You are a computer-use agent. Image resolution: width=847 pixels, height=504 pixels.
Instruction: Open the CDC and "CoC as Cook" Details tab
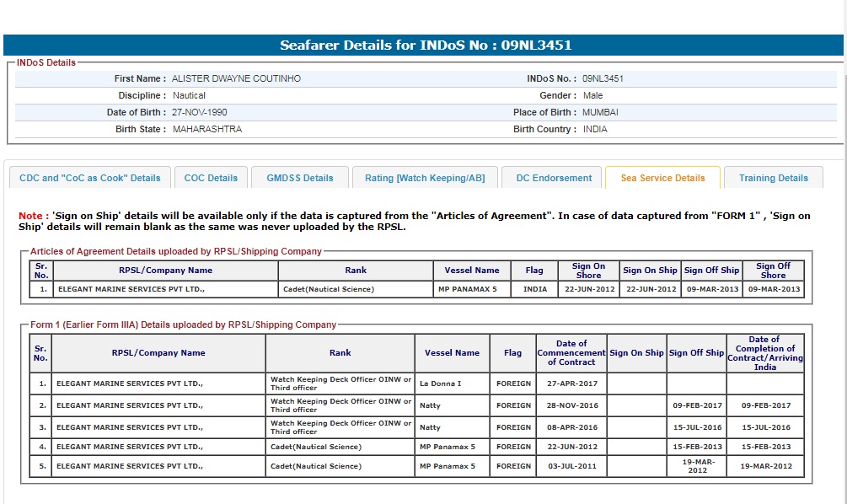[90, 178]
